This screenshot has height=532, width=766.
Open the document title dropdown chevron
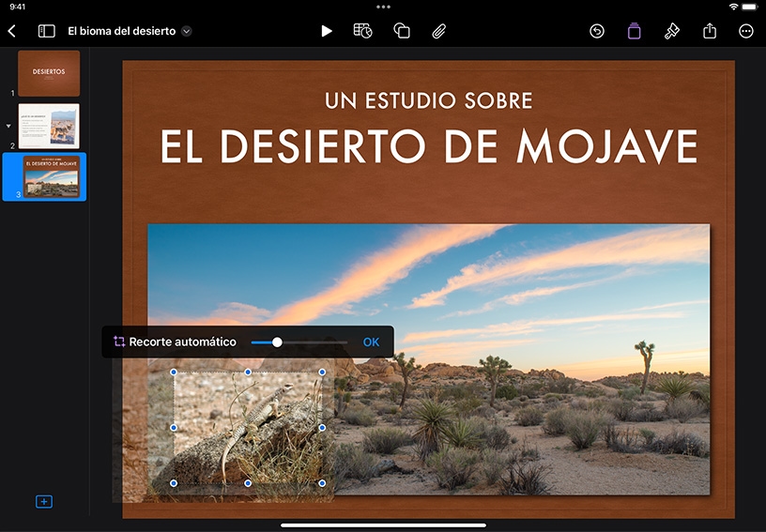[186, 31]
